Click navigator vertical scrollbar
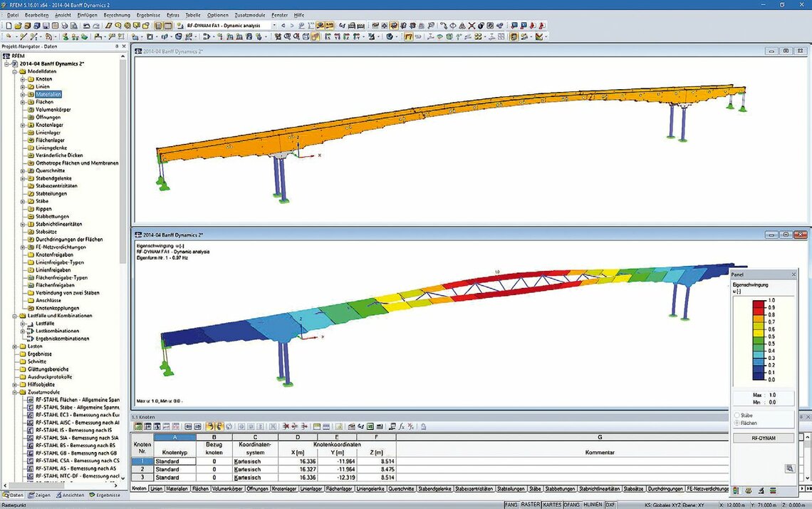Screen dimensions: 812x509 pos(123,160)
